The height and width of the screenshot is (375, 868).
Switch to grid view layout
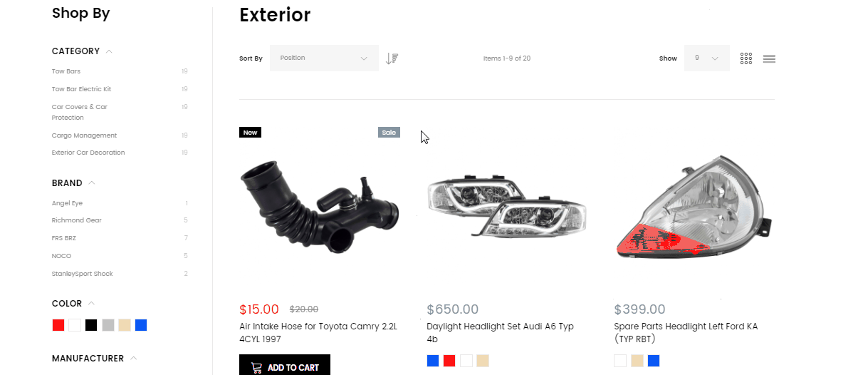tap(746, 58)
